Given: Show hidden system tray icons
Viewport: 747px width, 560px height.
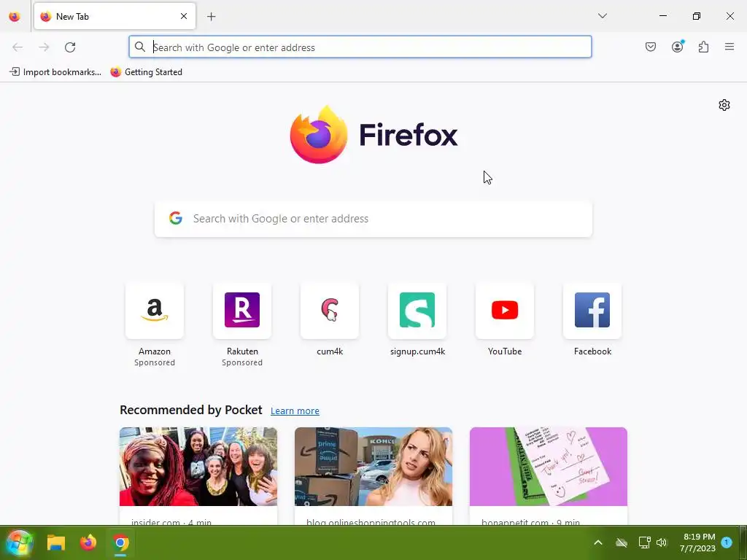Looking at the screenshot, I should (598, 542).
